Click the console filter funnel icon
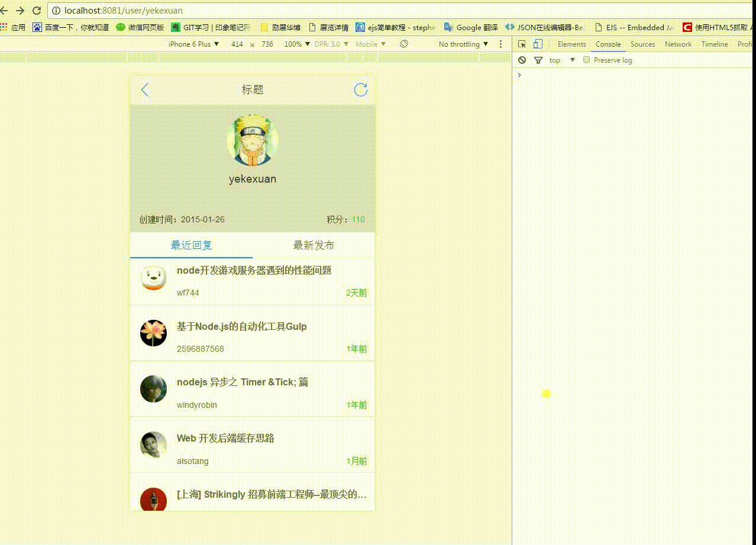The height and width of the screenshot is (545, 756). point(538,60)
